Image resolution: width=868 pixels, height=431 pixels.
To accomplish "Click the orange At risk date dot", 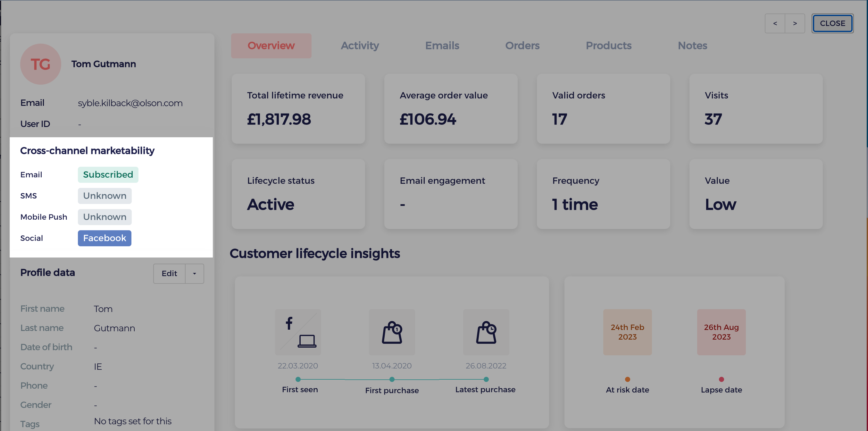I will pos(627,379).
